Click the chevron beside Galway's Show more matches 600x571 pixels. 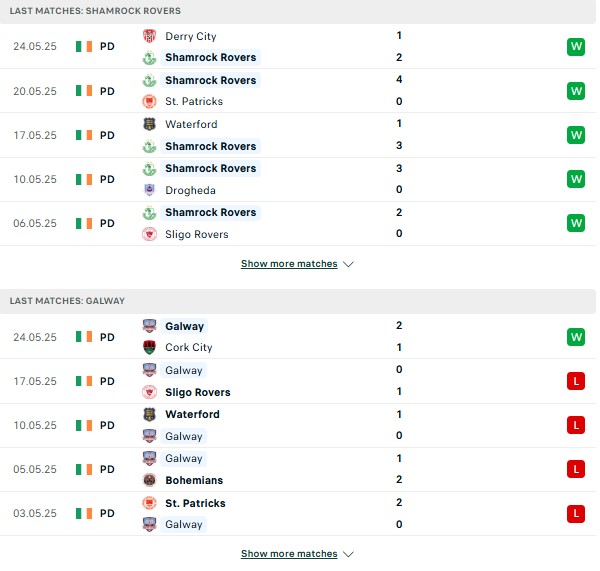coord(348,554)
